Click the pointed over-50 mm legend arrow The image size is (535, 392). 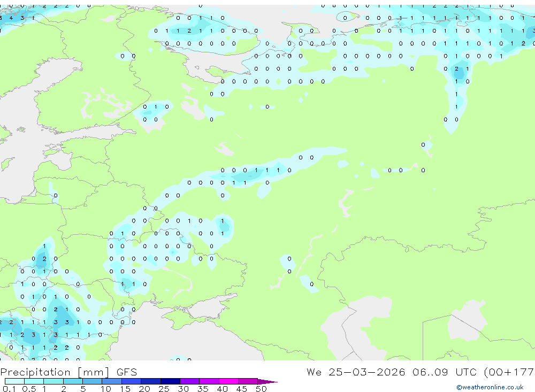pos(267,381)
